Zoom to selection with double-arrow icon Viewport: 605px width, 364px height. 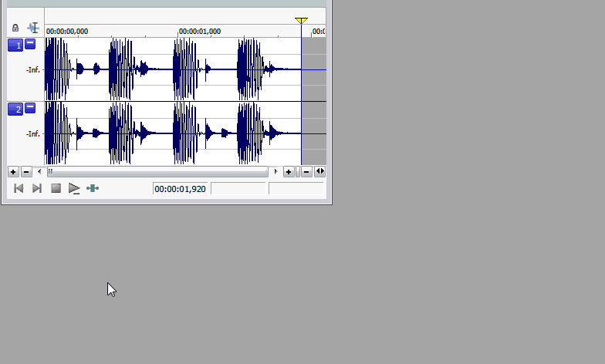pos(319,171)
